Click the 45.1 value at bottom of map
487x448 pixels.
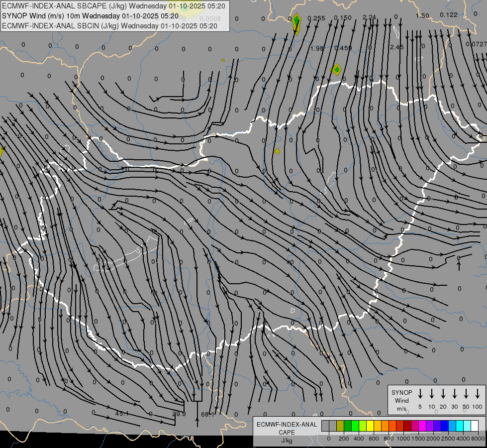122,414
